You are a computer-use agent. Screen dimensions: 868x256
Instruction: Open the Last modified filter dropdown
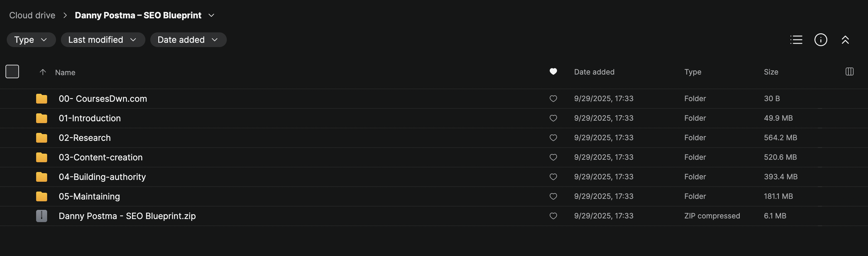point(103,40)
